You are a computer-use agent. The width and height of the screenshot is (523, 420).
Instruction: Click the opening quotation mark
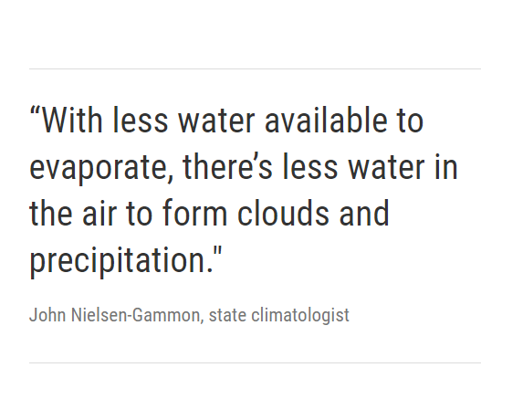[36, 112]
